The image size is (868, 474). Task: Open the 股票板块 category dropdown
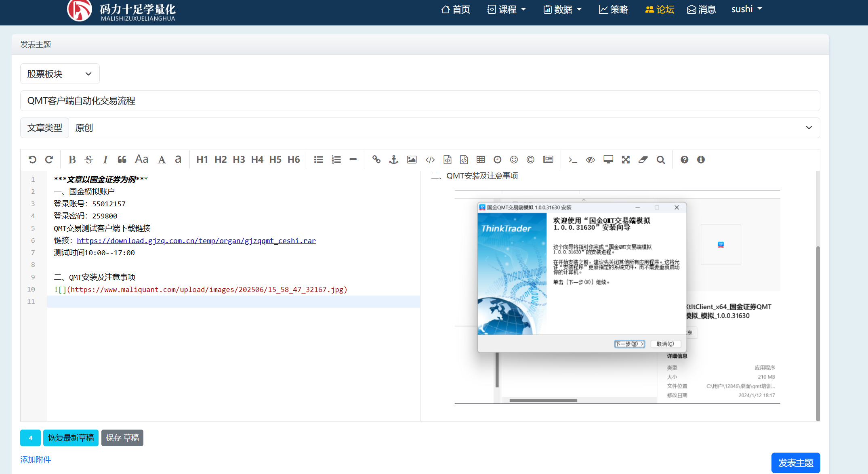coord(60,74)
